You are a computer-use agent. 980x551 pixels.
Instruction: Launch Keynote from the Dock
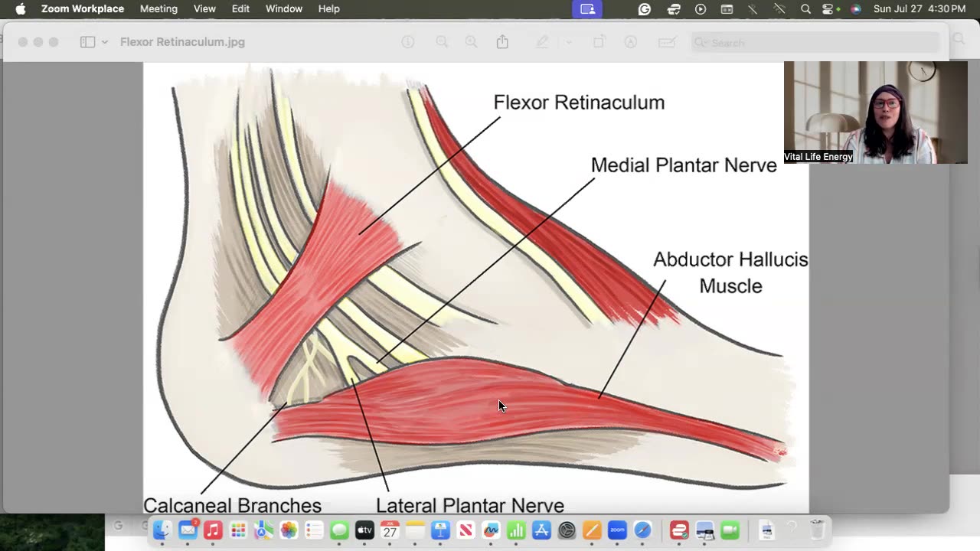440,530
